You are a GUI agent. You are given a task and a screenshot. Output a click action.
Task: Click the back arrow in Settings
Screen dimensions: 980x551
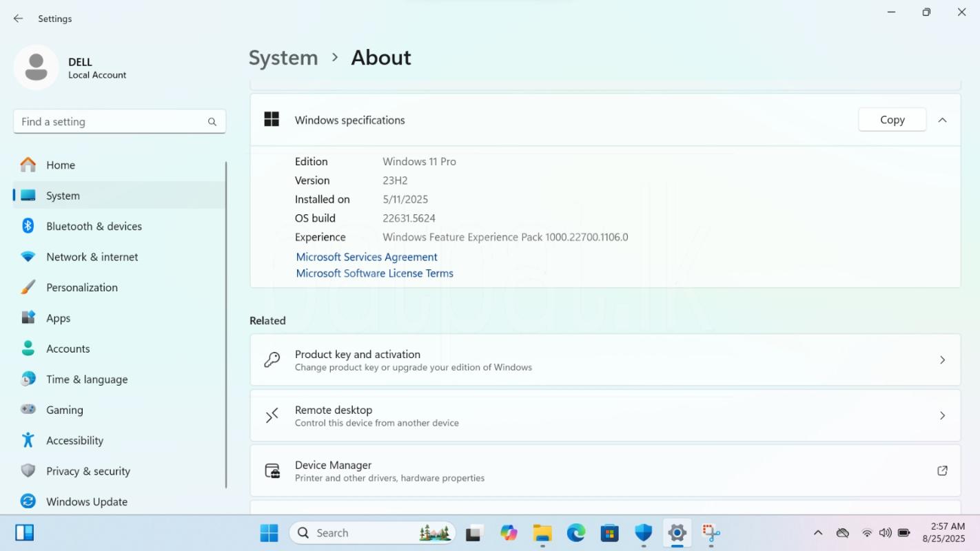pyautogui.click(x=19, y=19)
